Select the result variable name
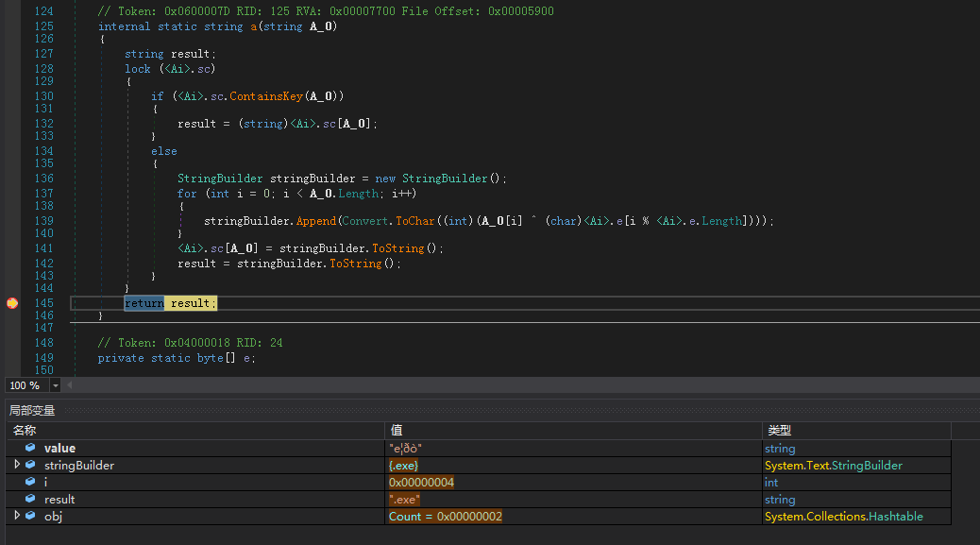The image size is (980, 545). (x=59, y=500)
